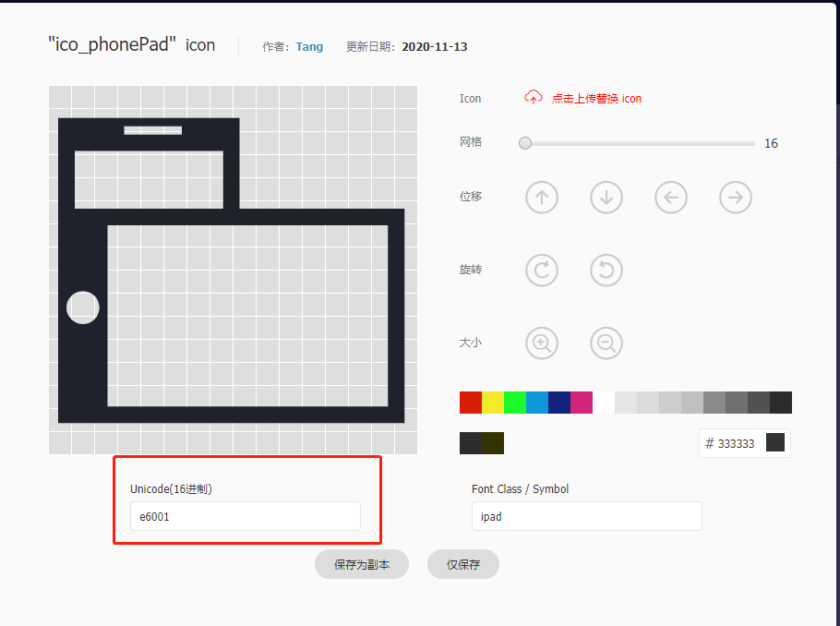Shift the icon upward with the up arrow
The height and width of the screenshot is (626, 840).
tap(542, 197)
